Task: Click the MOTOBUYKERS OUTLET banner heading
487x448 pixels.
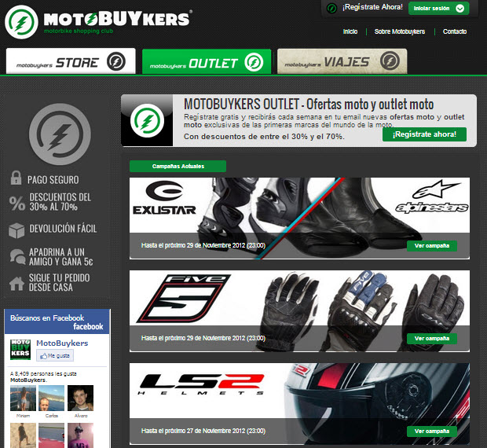Action: 309,104
